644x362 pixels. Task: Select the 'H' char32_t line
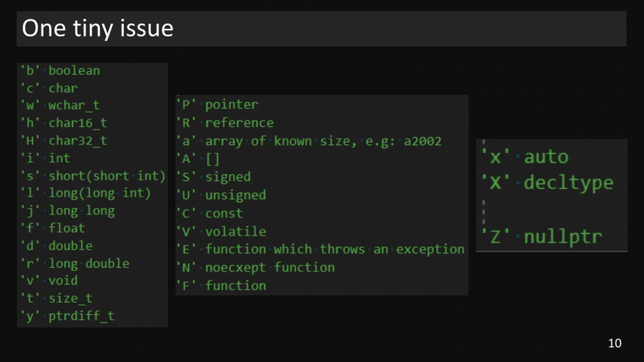64,141
